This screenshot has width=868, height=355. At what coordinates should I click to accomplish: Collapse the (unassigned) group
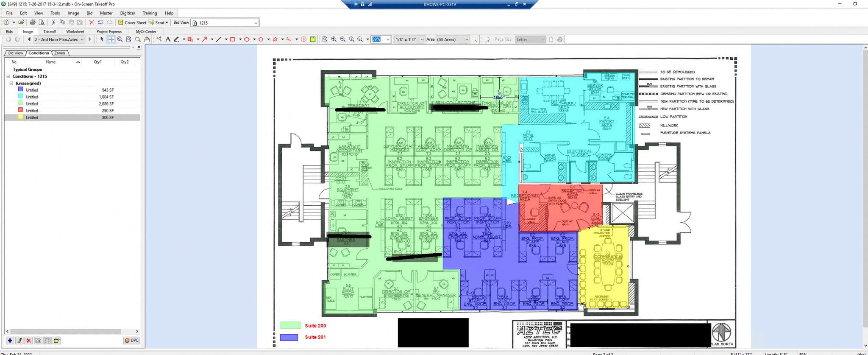click(x=11, y=83)
